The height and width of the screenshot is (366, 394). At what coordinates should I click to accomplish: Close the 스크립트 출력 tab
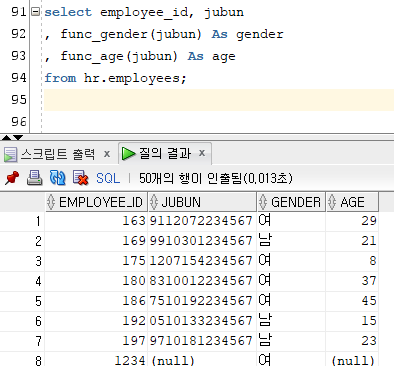coord(107,154)
